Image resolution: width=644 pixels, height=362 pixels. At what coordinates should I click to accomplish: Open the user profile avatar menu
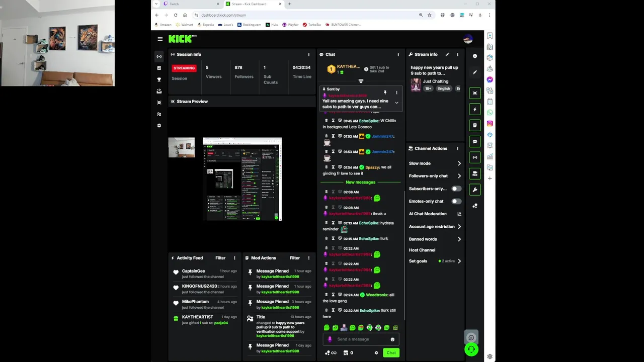[x=468, y=39]
